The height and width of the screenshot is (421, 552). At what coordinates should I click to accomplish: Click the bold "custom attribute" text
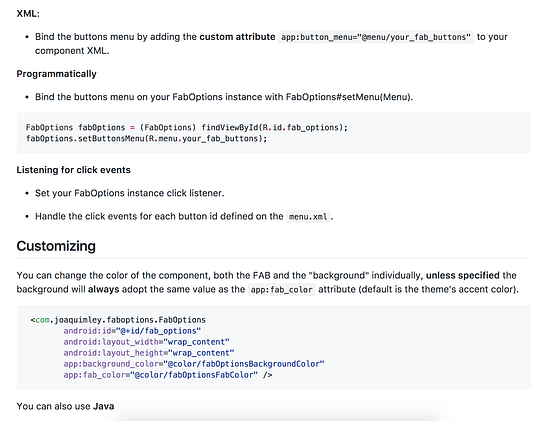tap(237, 37)
